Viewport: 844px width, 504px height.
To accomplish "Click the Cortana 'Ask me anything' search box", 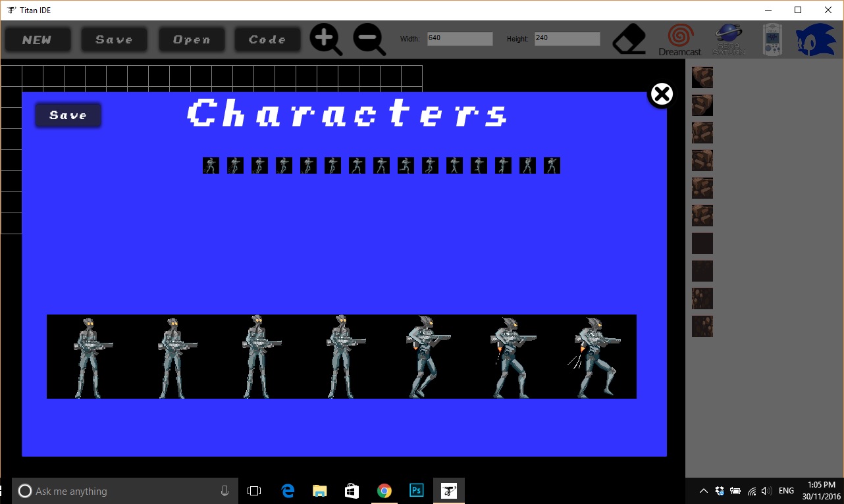I will tap(124, 491).
